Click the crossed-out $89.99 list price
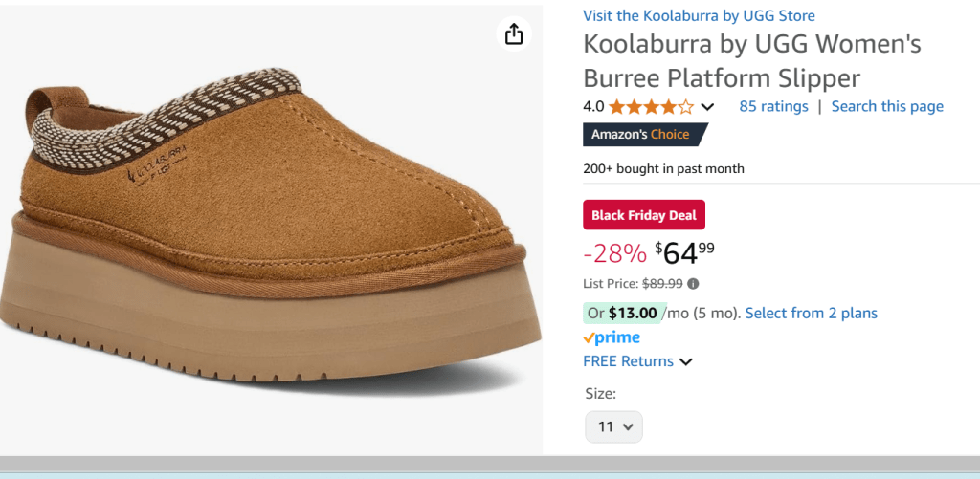The image size is (980, 479). [656, 283]
